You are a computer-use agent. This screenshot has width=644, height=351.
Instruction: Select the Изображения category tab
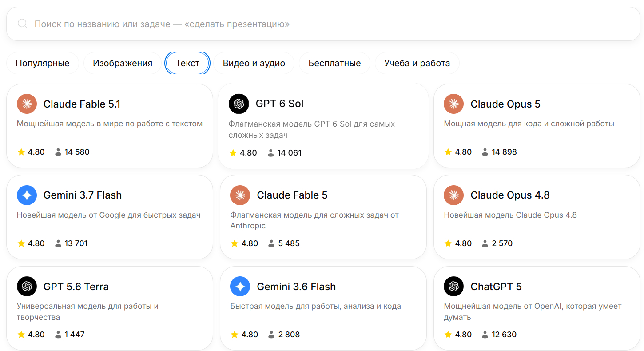pyautogui.click(x=123, y=63)
